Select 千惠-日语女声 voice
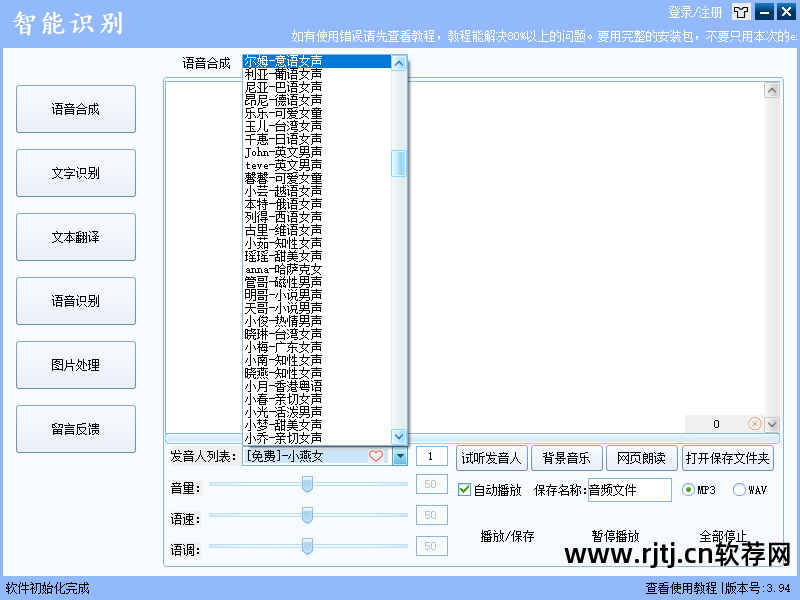 pos(317,140)
